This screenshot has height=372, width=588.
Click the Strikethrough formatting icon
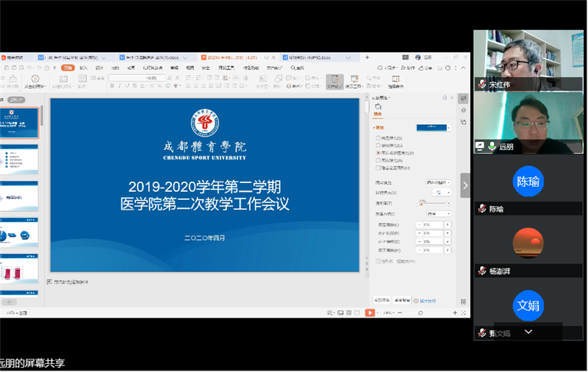point(135,86)
